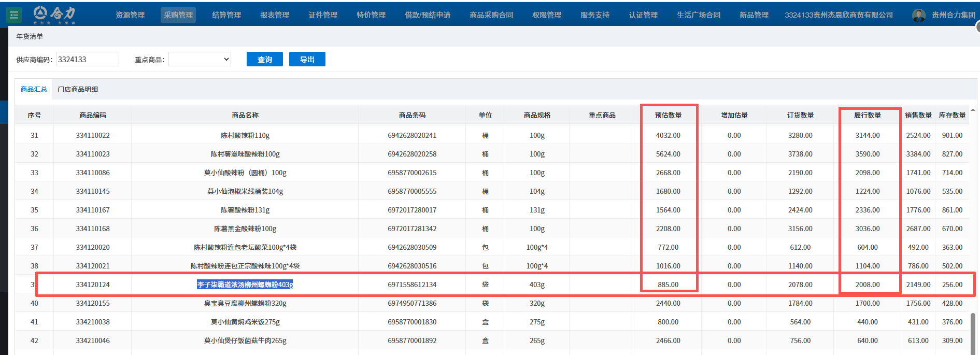The width and height of the screenshot is (980, 355).
Task: Switch to the 门店商品明细 tab
Action: [x=78, y=89]
